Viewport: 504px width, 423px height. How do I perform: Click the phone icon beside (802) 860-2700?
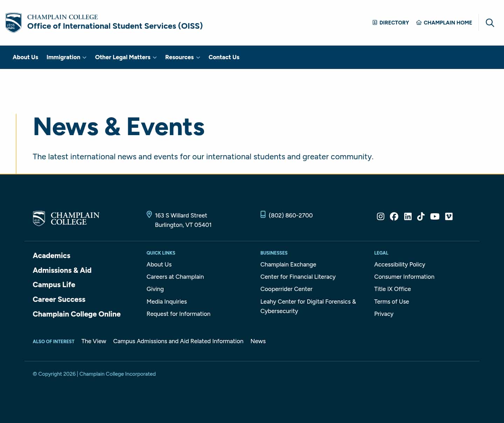click(x=263, y=214)
